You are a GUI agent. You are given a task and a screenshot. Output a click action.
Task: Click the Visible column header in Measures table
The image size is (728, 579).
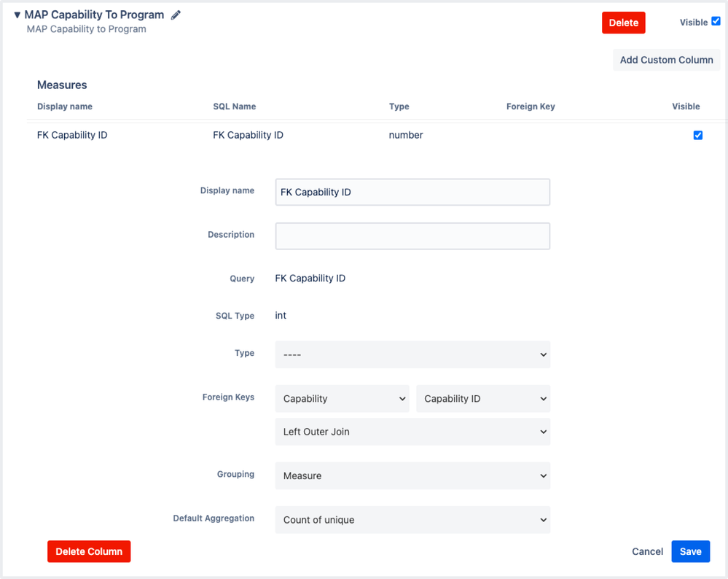click(686, 106)
